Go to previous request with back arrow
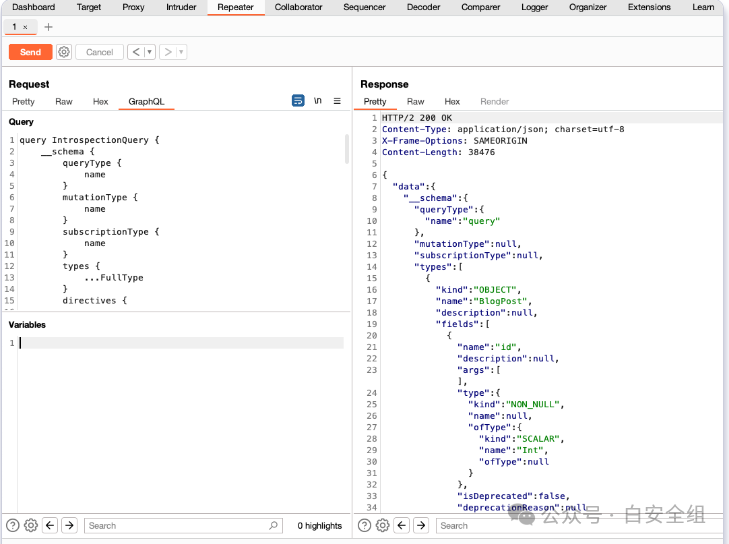 [x=136, y=52]
